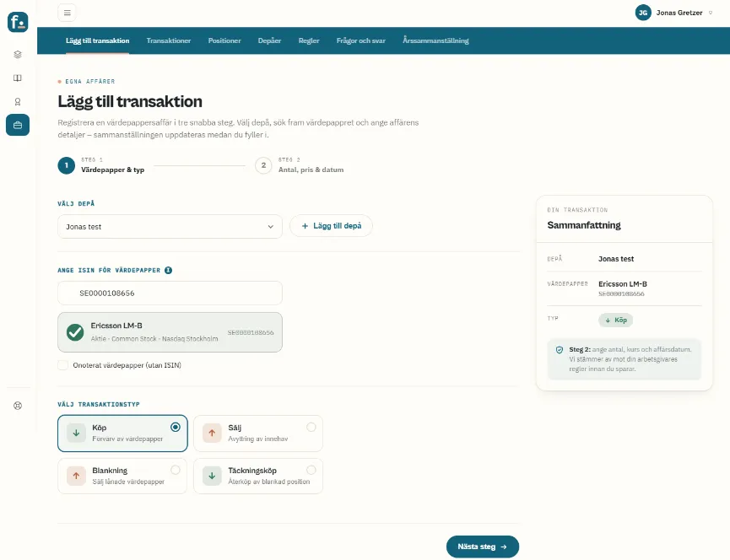730x560 pixels.
Task: Click the JG user avatar
Action: click(x=643, y=13)
